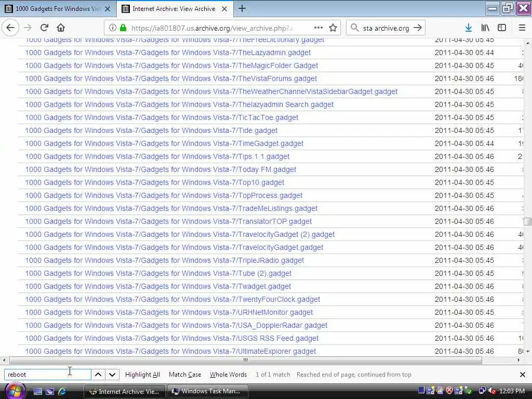Open TradeMeListings.gadget link

(171, 208)
